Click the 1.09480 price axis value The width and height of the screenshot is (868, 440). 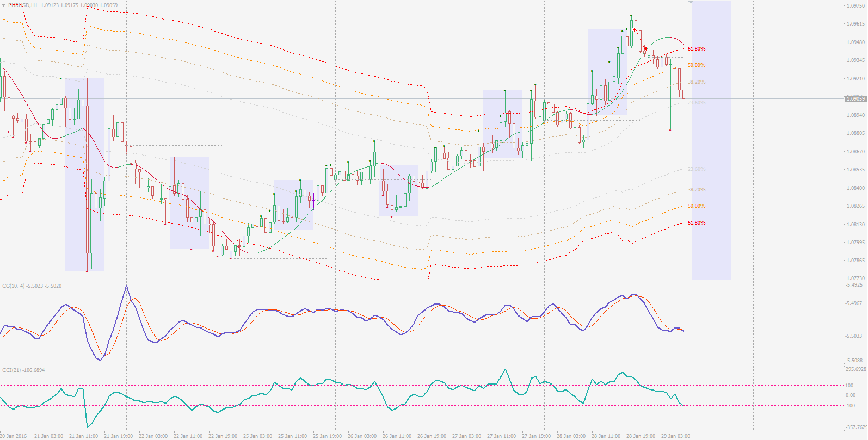[x=857, y=42]
